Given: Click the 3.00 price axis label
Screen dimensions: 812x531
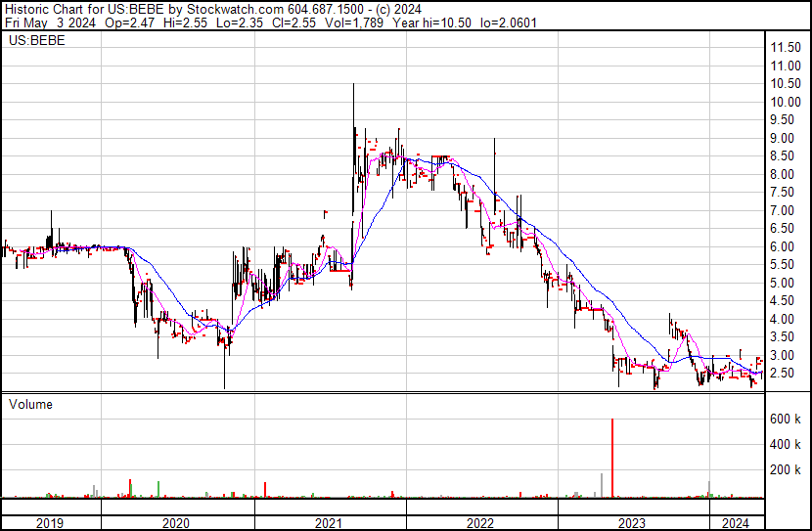Looking at the screenshot, I should (782, 356).
